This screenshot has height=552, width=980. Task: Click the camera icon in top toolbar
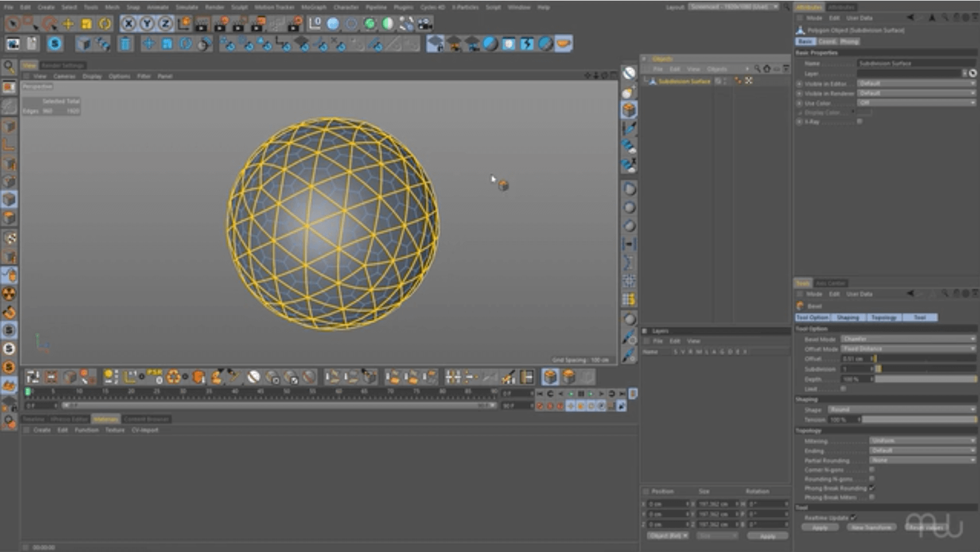[x=425, y=24]
